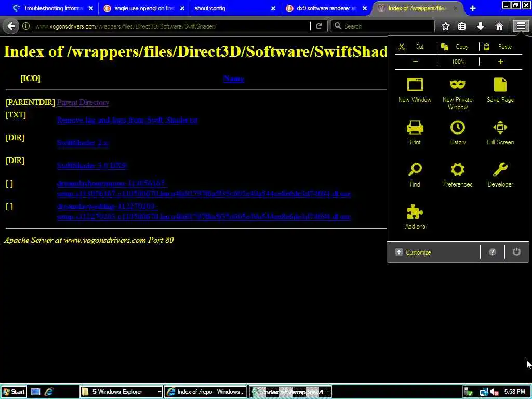The image size is (532, 399).
Task: Select Print from menu panel
Action: coord(415,132)
